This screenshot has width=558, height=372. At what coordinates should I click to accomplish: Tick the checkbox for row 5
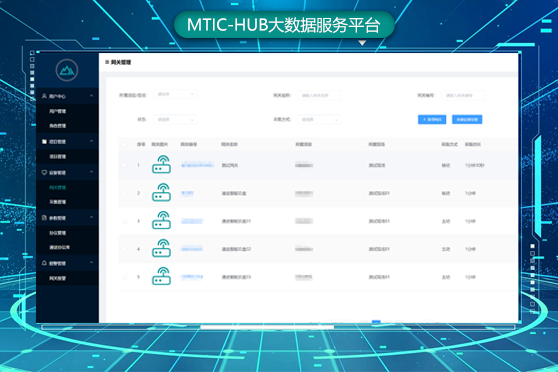click(x=124, y=277)
